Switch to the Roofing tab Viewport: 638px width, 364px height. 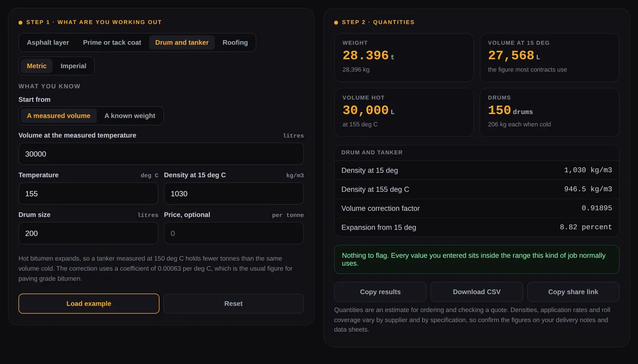[235, 43]
